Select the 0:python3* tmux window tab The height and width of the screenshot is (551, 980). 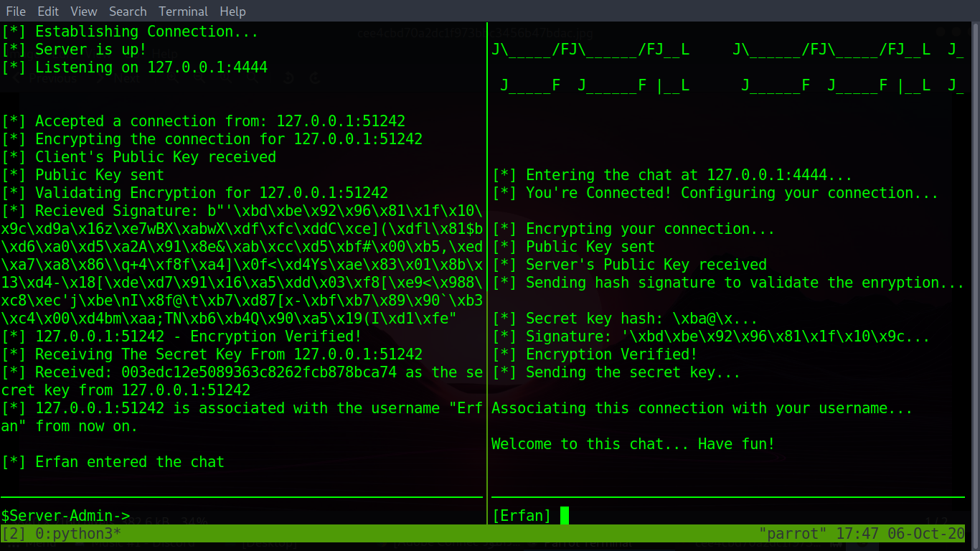[x=78, y=534]
